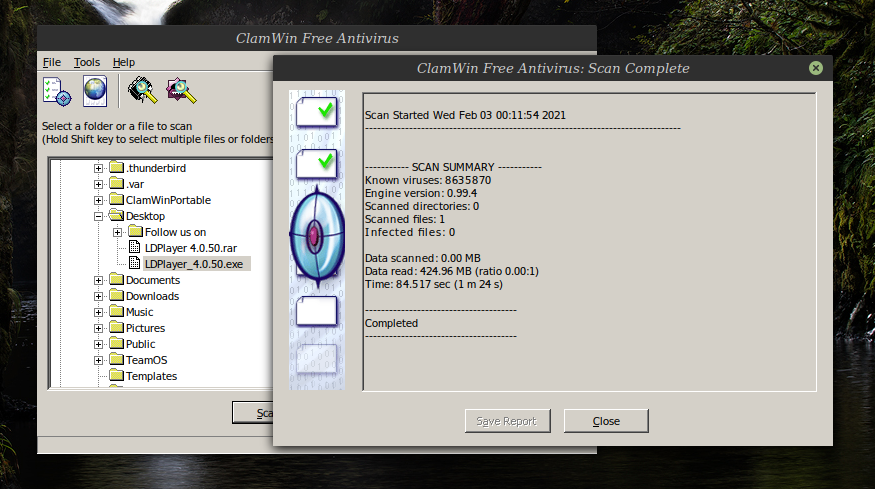Expand the Pictures folder node
The height and width of the screenshot is (489, 875).
[x=98, y=328]
